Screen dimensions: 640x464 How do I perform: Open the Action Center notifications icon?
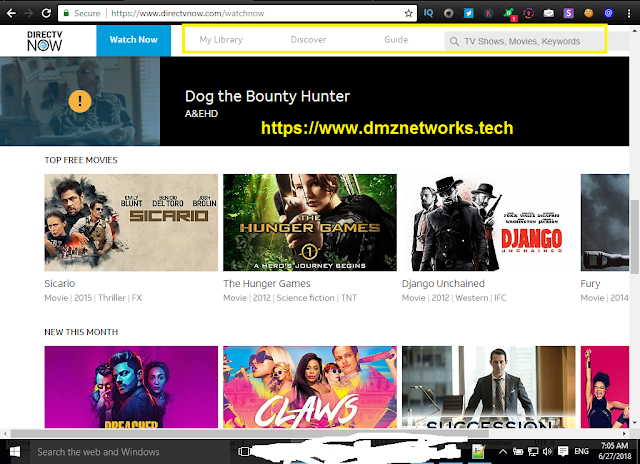563,451
